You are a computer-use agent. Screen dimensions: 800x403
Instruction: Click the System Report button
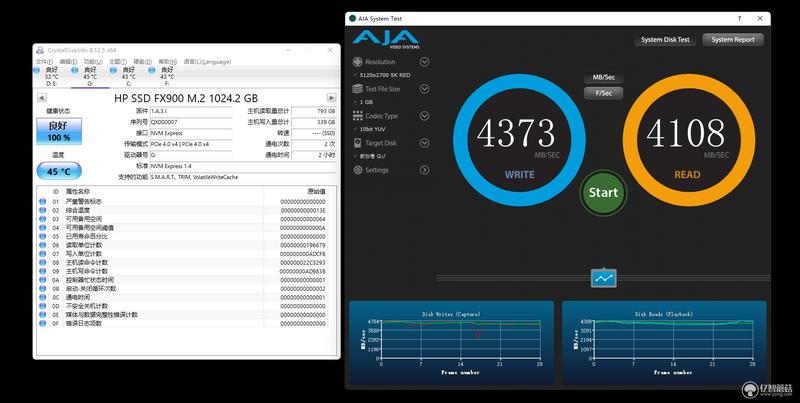pos(733,39)
